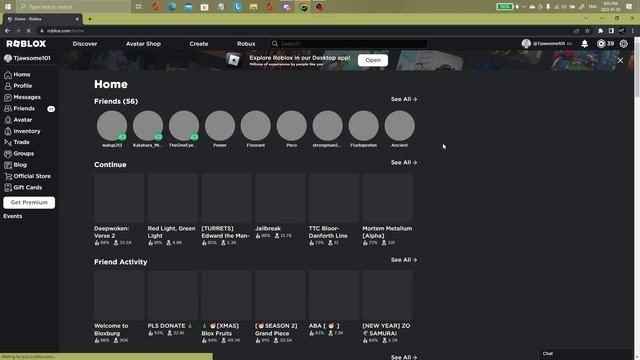Screen dimensions: 640x360
Task: Open Inventory in the sidebar
Action: tap(22, 131)
